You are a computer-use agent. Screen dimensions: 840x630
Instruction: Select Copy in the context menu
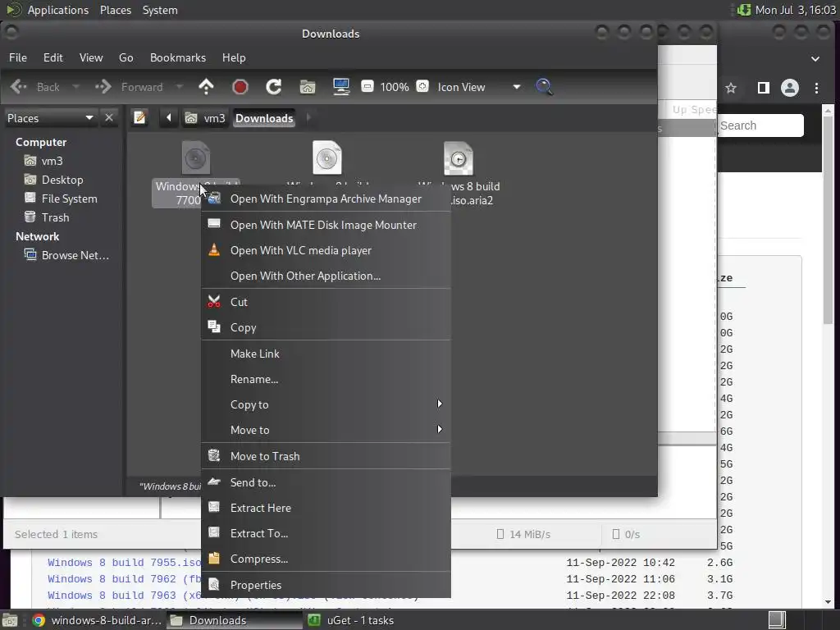326,327
